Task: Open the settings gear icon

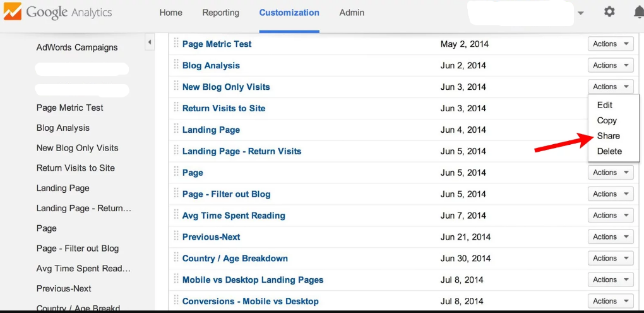Action: (609, 12)
